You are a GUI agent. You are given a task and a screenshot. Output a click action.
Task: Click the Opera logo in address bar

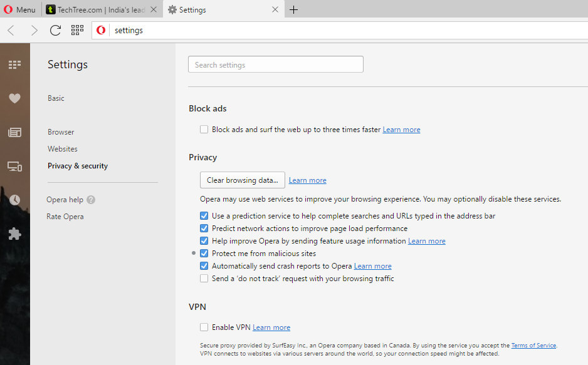(101, 30)
